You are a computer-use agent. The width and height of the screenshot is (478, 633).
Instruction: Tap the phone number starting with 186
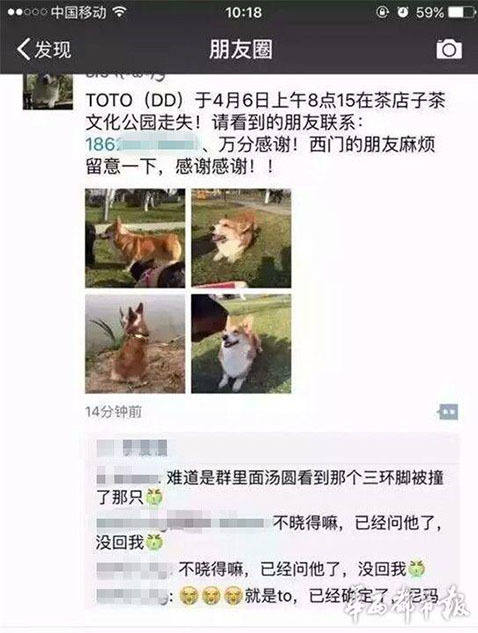pos(143,145)
